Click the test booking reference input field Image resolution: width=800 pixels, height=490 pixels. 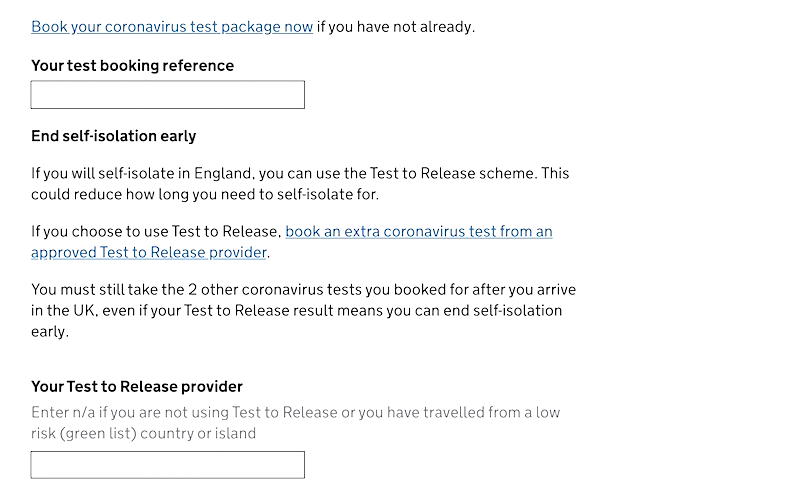tap(167, 95)
